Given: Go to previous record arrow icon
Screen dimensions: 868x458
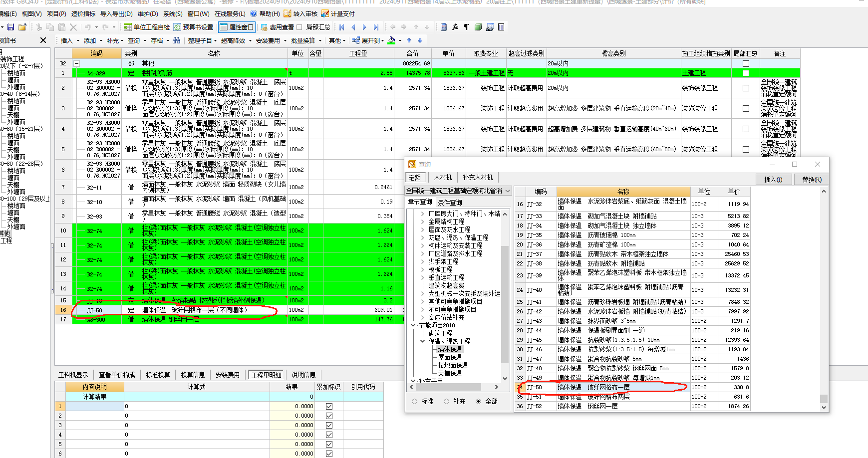Looking at the screenshot, I should pos(353,27).
